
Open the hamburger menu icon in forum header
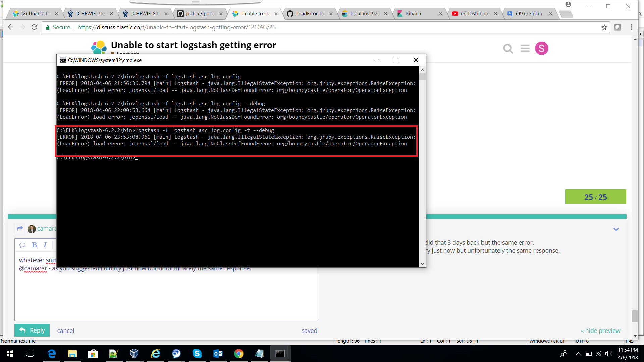pos(525,49)
